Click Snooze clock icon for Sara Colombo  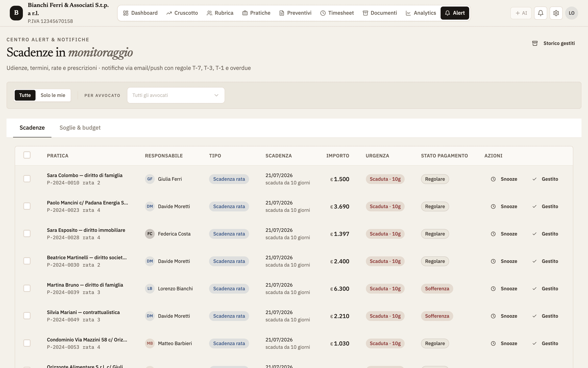tap(493, 179)
